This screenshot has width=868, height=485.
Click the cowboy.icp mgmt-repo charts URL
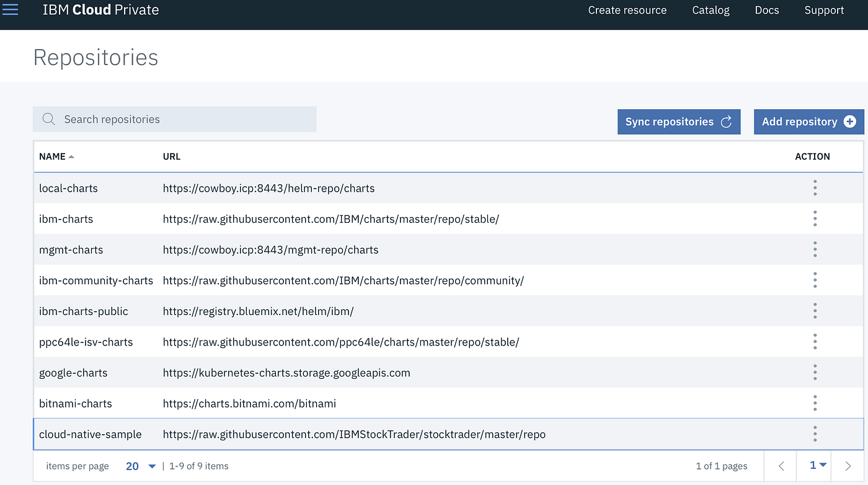coord(271,250)
